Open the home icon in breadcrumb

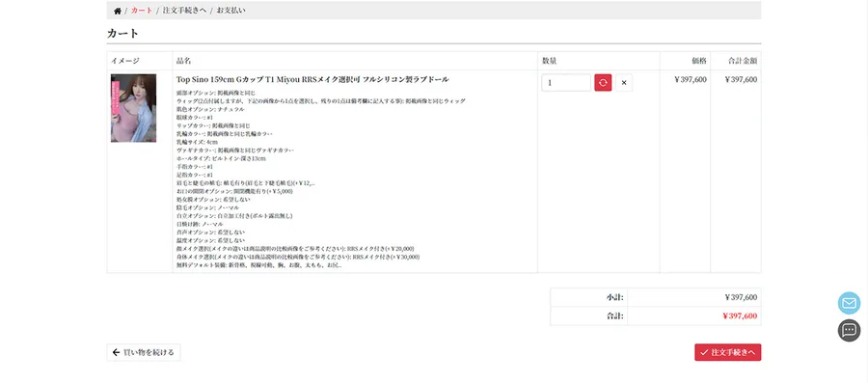click(118, 11)
